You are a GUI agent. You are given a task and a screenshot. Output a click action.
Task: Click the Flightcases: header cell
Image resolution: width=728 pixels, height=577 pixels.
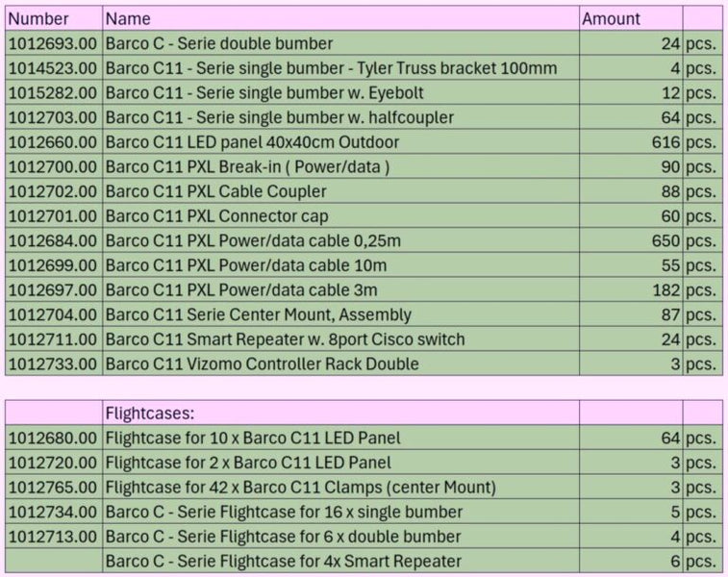pos(340,413)
